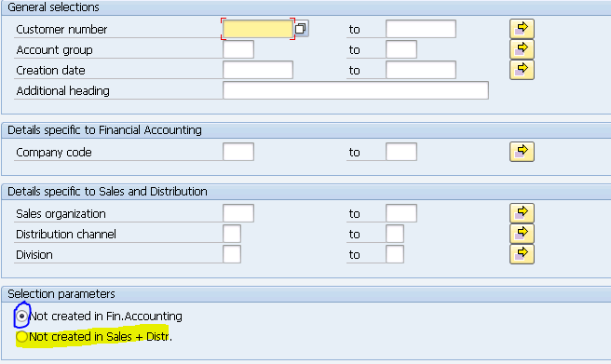Open multiple selection for Creation date

(x=522, y=70)
